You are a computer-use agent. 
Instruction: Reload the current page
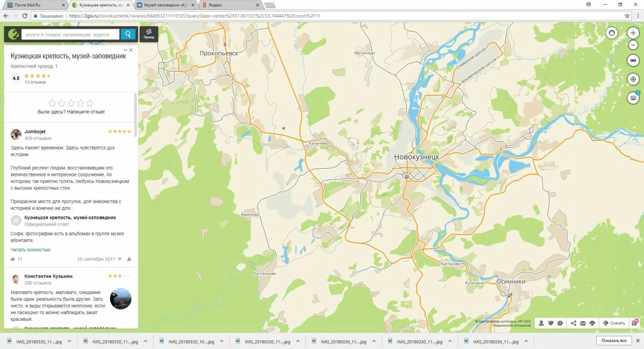click(25, 16)
